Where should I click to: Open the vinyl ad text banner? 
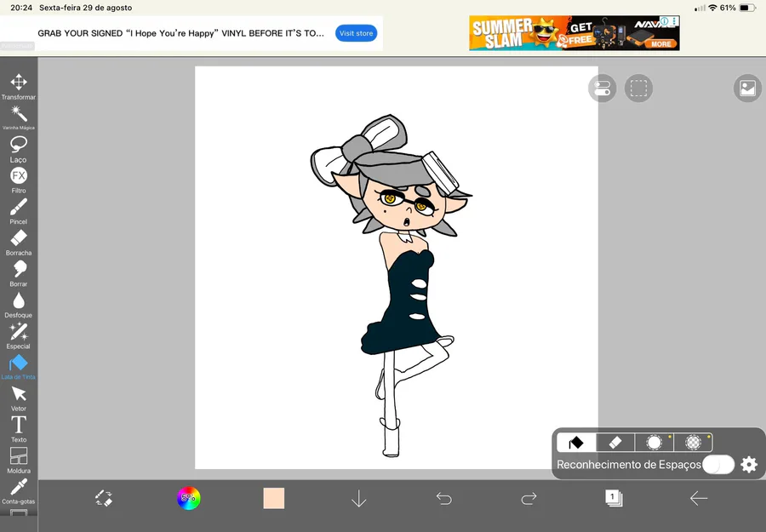(180, 33)
